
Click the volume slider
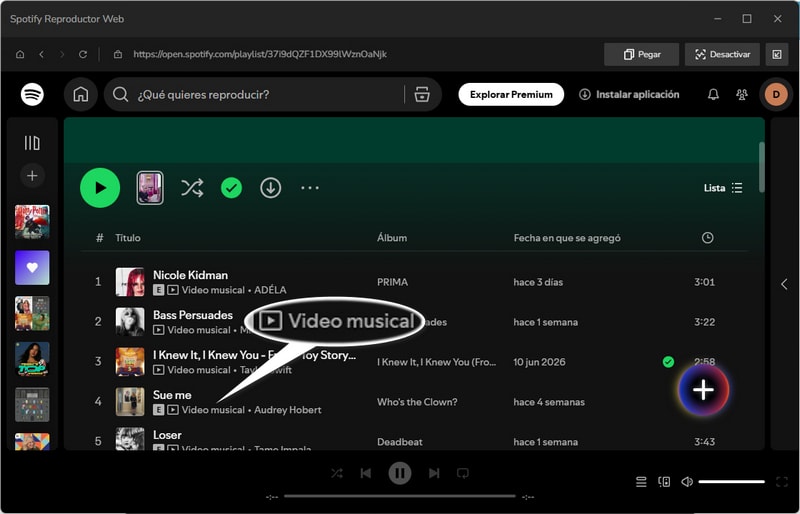click(732, 481)
